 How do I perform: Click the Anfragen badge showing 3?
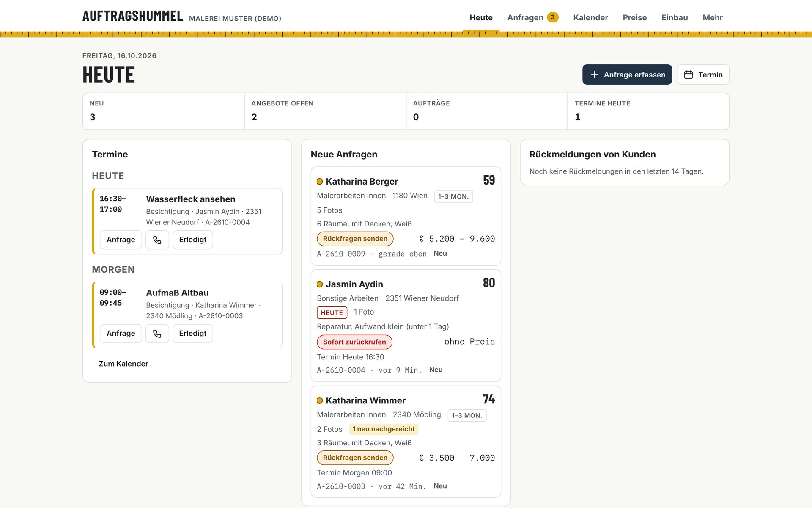pyautogui.click(x=553, y=17)
